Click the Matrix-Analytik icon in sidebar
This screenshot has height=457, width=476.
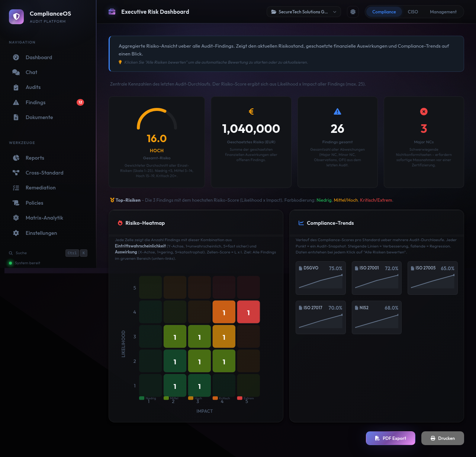[x=16, y=218]
